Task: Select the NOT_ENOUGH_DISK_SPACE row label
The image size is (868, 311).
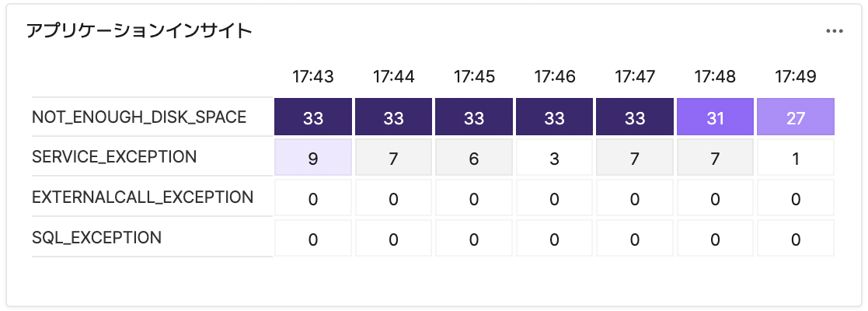Action: pos(139,117)
